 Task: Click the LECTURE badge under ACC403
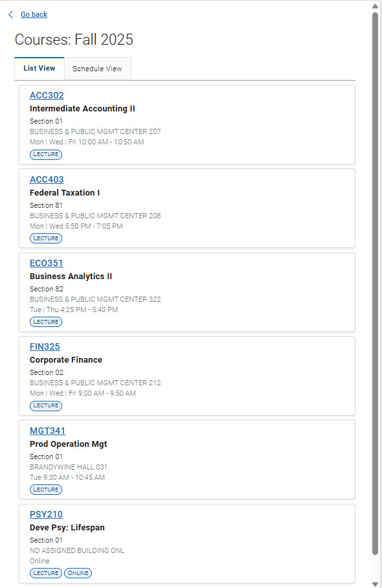(45, 238)
